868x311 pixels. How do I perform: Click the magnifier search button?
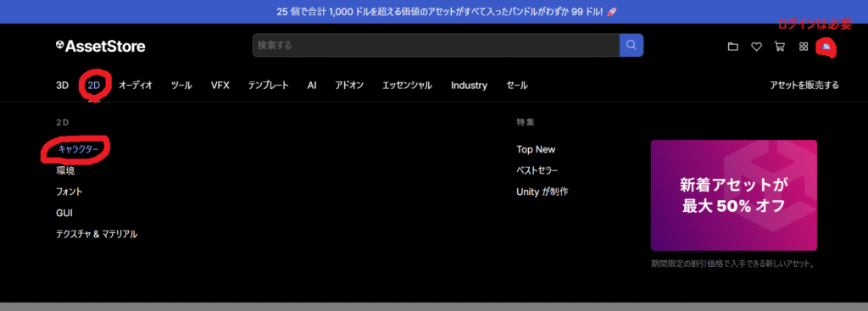coord(632,45)
